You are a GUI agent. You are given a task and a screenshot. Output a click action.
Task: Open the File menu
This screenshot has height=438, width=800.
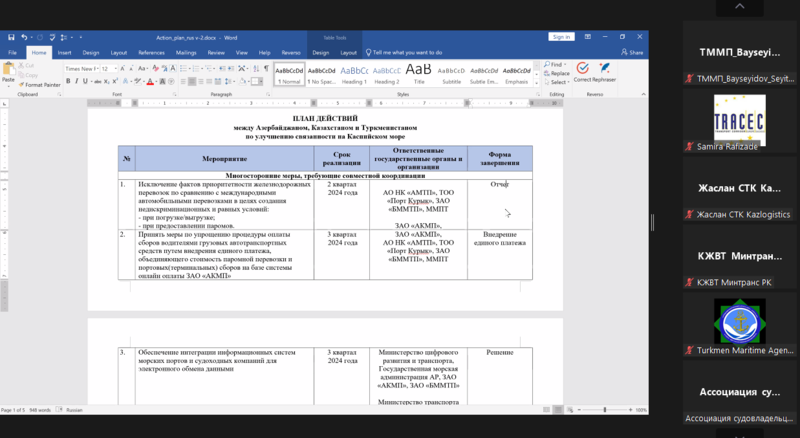12,52
